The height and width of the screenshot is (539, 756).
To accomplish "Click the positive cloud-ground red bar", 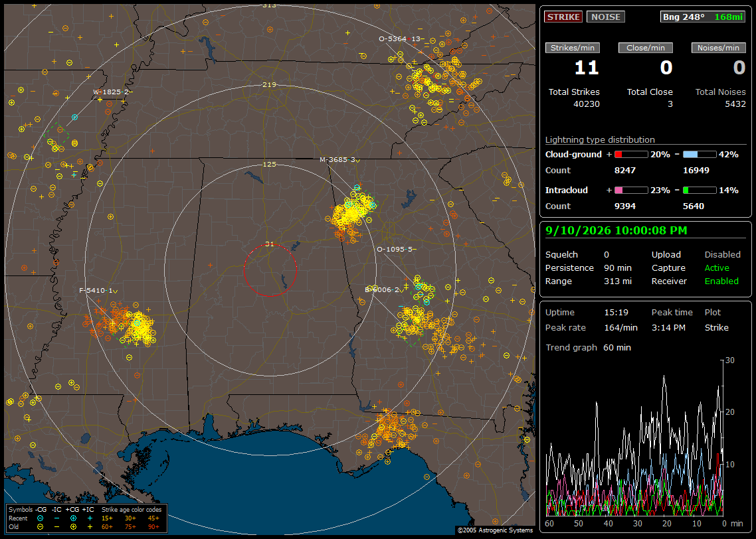I will tap(631, 155).
